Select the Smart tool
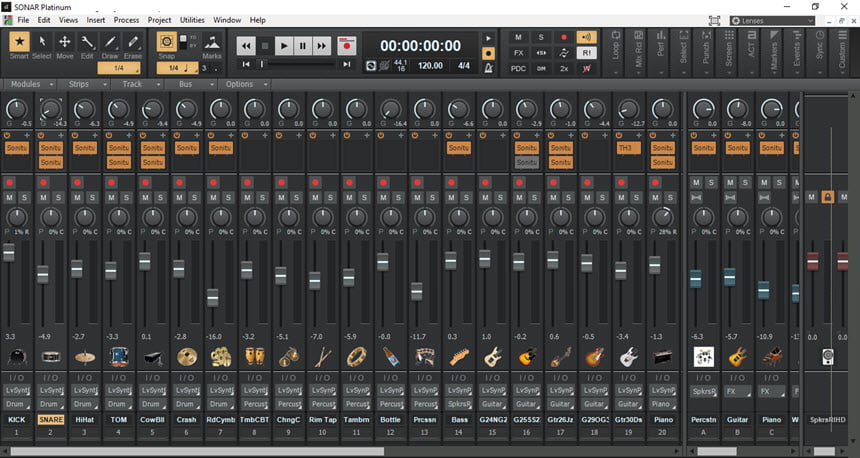860x458 pixels. (x=19, y=42)
